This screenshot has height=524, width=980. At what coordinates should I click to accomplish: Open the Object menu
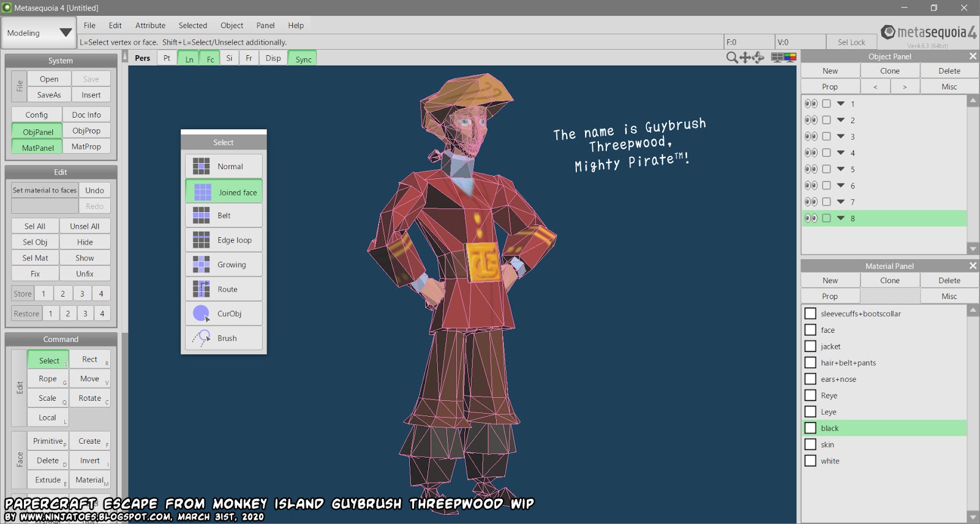click(232, 25)
